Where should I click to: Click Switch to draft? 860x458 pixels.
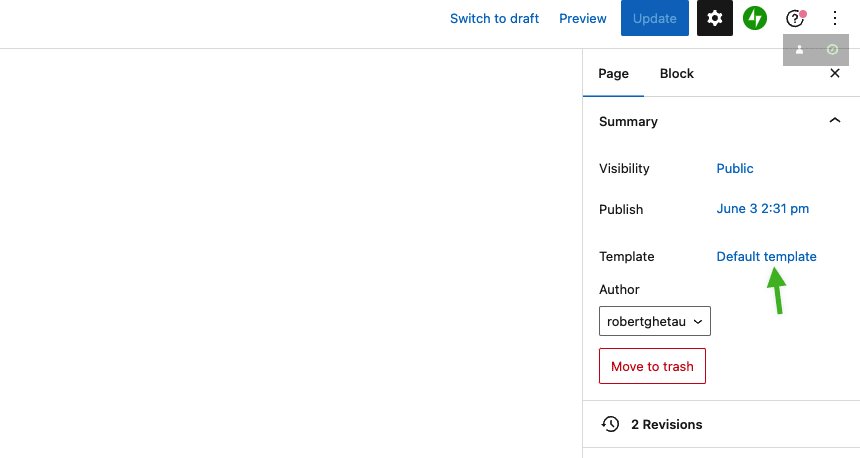494,19
